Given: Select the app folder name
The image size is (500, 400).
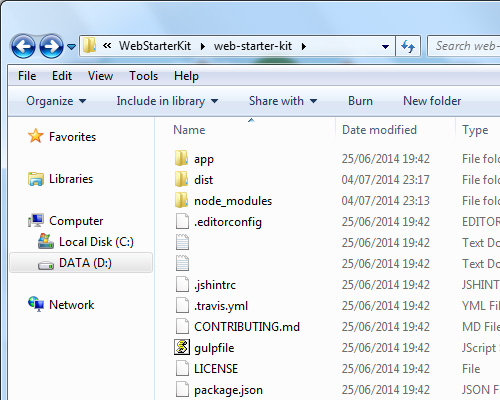Looking at the screenshot, I should pyautogui.click(x=204, y=159).
